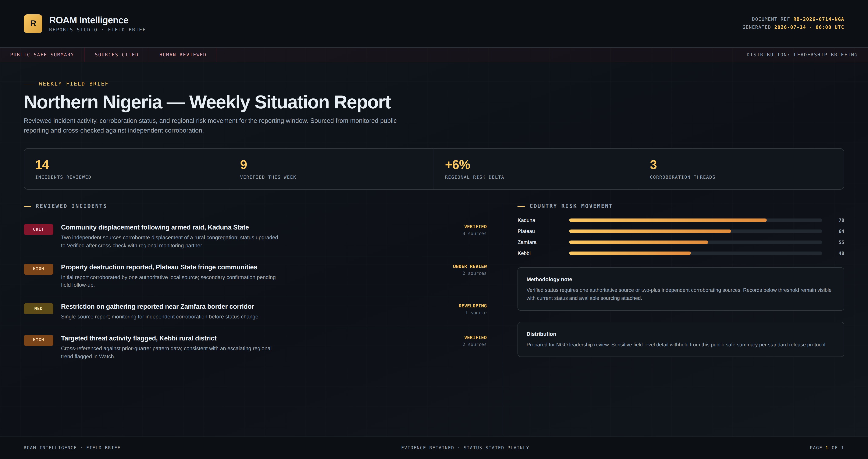Screen dimensions: 868x459
Task: Click the DEVELOPING status label
Action: click(472, 306)
